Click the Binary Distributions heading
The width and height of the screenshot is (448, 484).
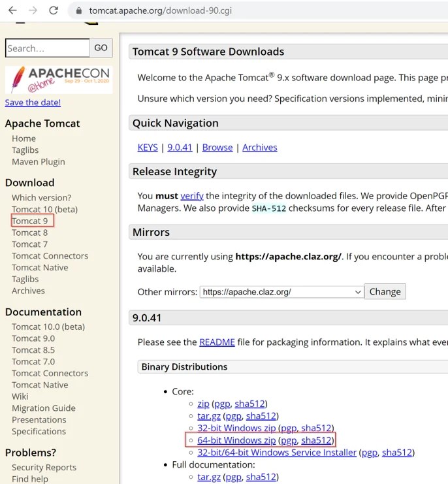tap(184, 366)
